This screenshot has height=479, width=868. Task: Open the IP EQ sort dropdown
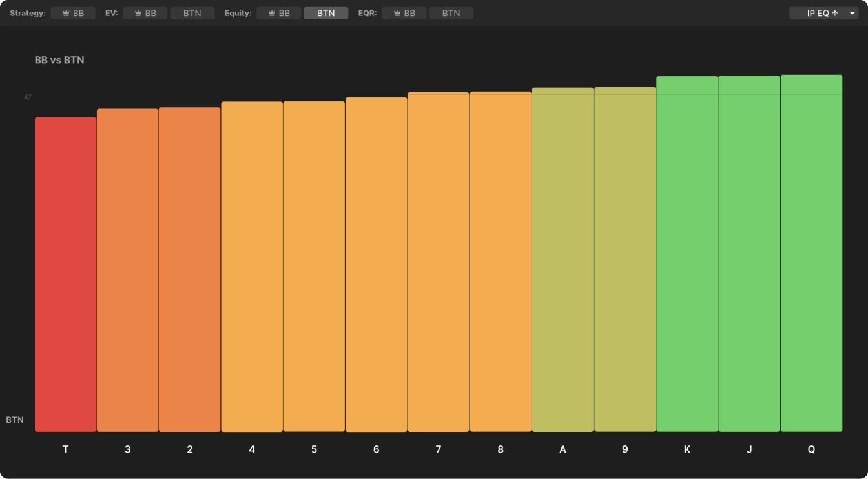point(818,13)
